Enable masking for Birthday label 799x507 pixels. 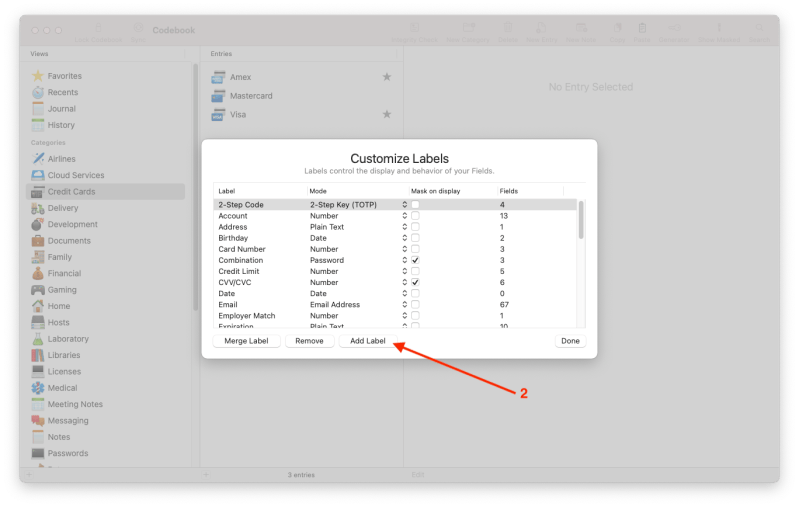pos(415,238)
